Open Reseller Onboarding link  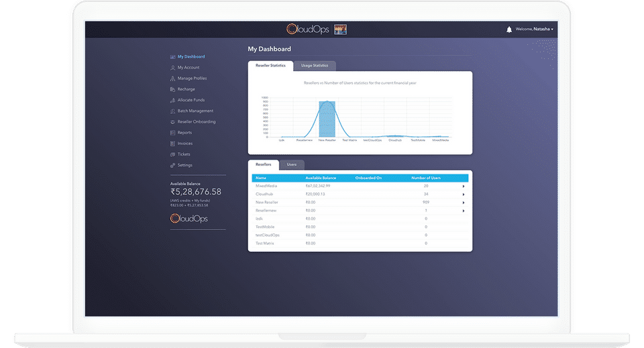[x=197, y=122]
